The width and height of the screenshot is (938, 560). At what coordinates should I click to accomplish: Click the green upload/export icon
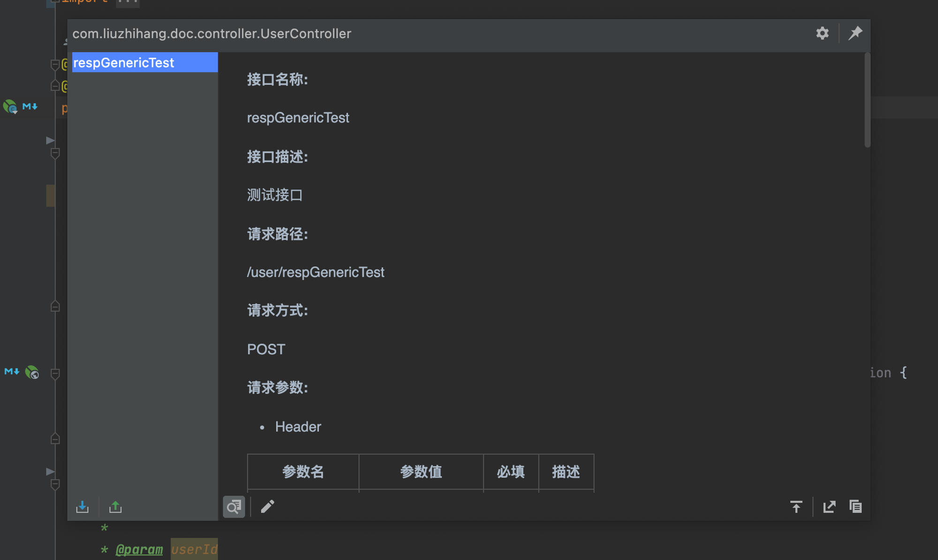[x=115, y=507]
